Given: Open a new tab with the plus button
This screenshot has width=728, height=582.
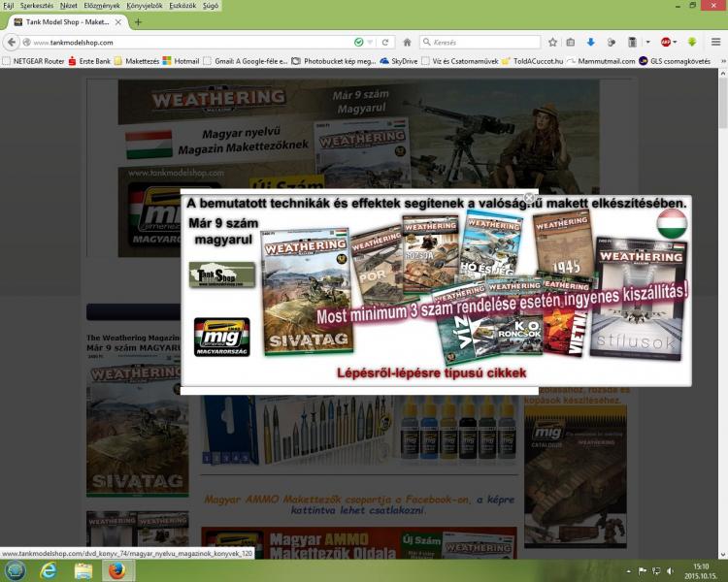Looking at the screenshot, I should (138, 21).
